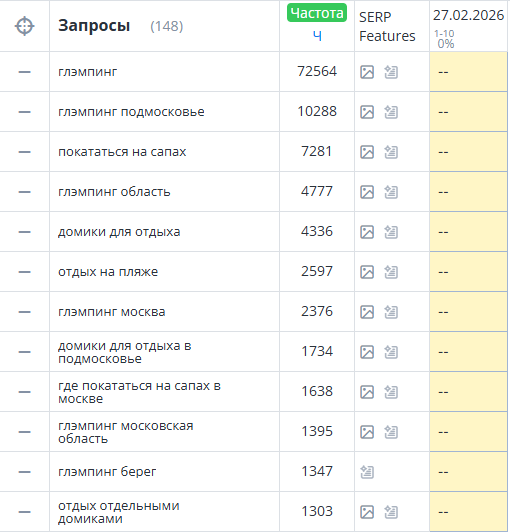
Task: Click snippet icon for глэмпинг московская область
Action: point(391,432)
